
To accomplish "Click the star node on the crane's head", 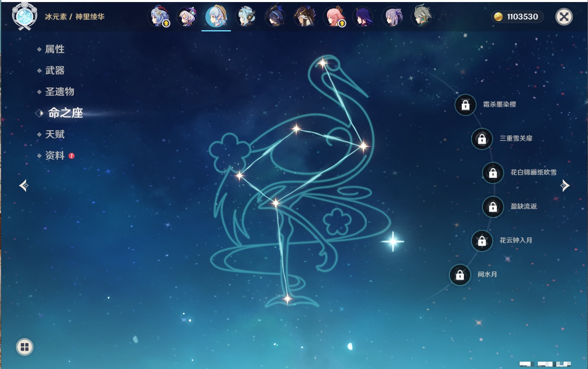I will 323,63.
